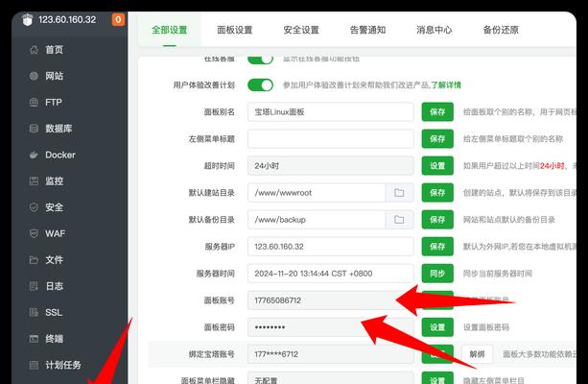The width and height of the screenshot is (588, 384).
Task: Click the /www/wwwroot path field
Action: tap(317, 193)
